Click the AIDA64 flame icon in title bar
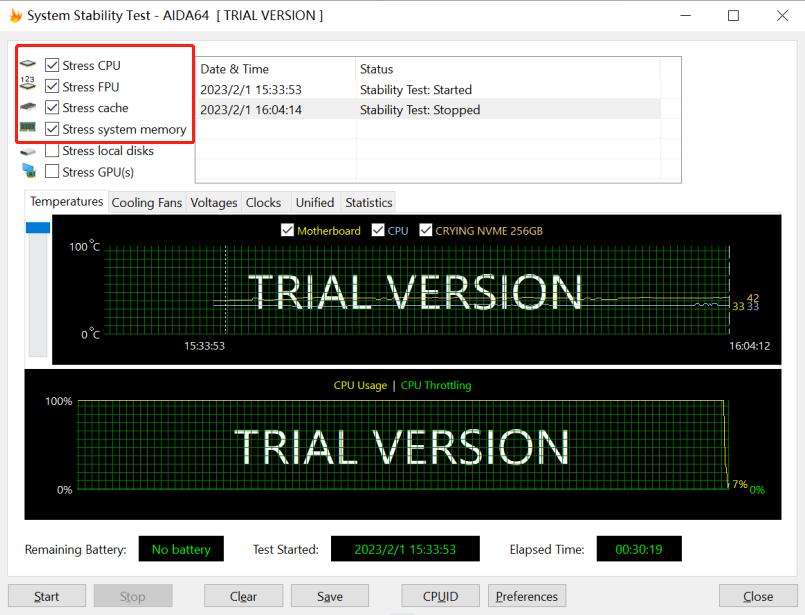805x615 pixels. 15,16
